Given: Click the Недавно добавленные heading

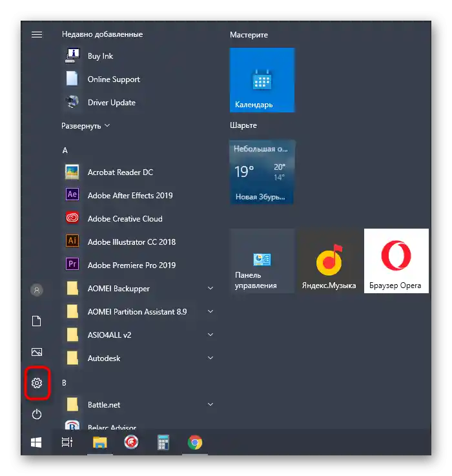Looking at the screenshot, I should (x=102, y=34).
